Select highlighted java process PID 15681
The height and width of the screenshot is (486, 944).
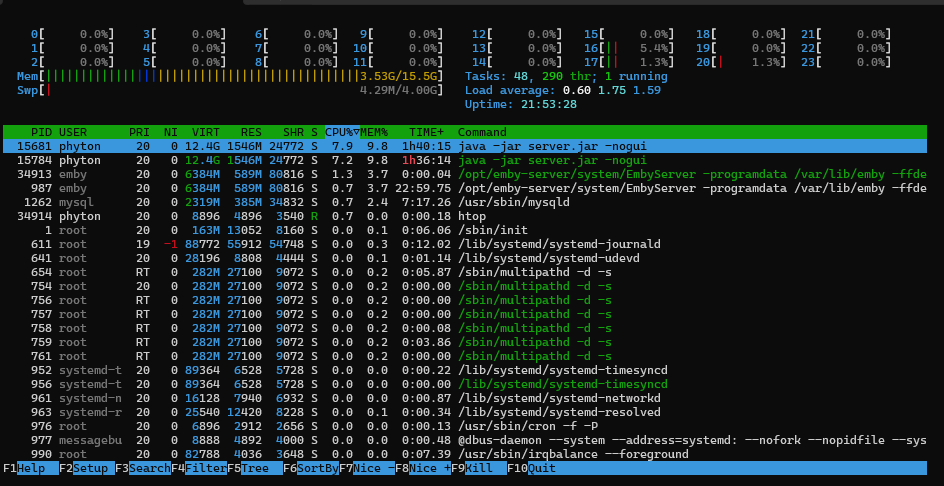(465, 146)
